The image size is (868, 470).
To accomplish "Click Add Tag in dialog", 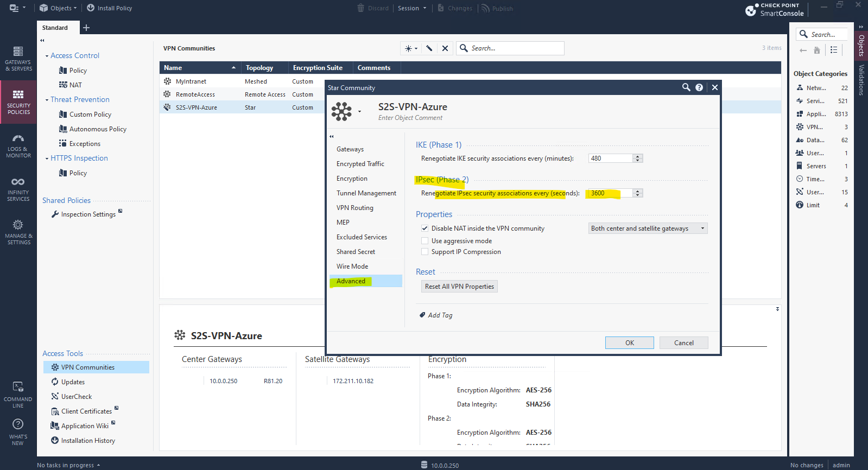I will click(436, 315).
